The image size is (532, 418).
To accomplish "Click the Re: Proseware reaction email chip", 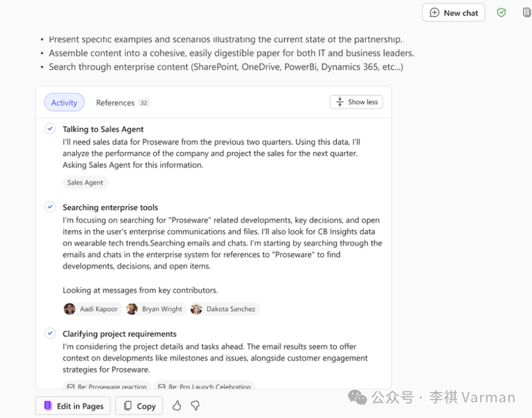I will 107,387.
